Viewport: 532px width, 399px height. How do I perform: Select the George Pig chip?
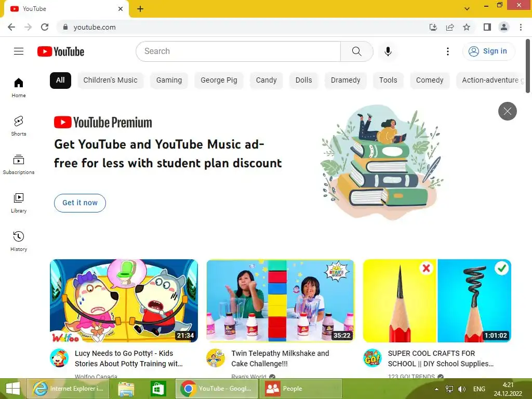point(219,81)
